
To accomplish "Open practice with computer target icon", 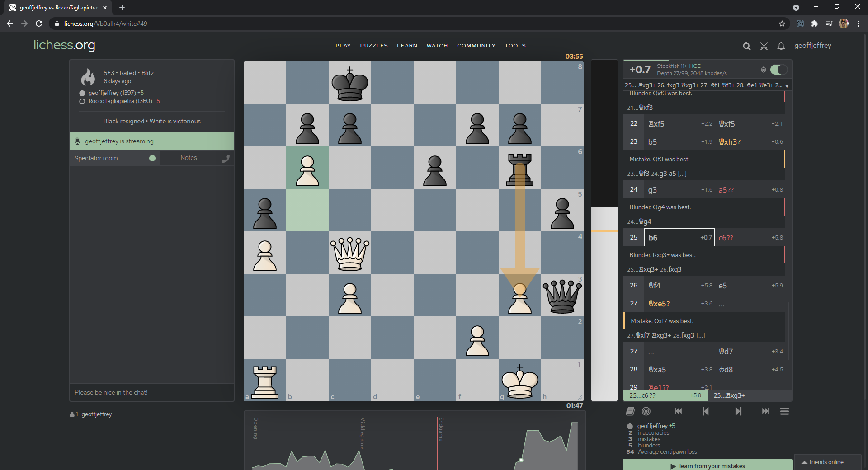I will [x=646, y=411].
